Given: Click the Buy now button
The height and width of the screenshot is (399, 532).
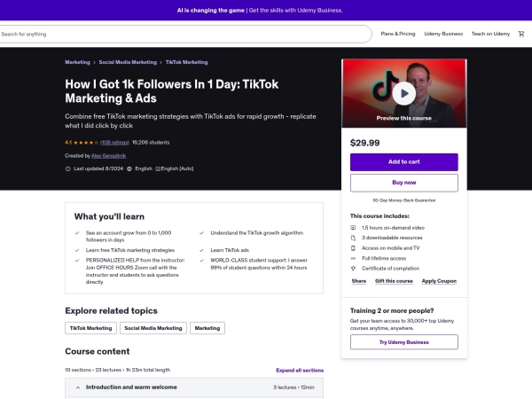Looking at the screenshot, I should 404,183.
